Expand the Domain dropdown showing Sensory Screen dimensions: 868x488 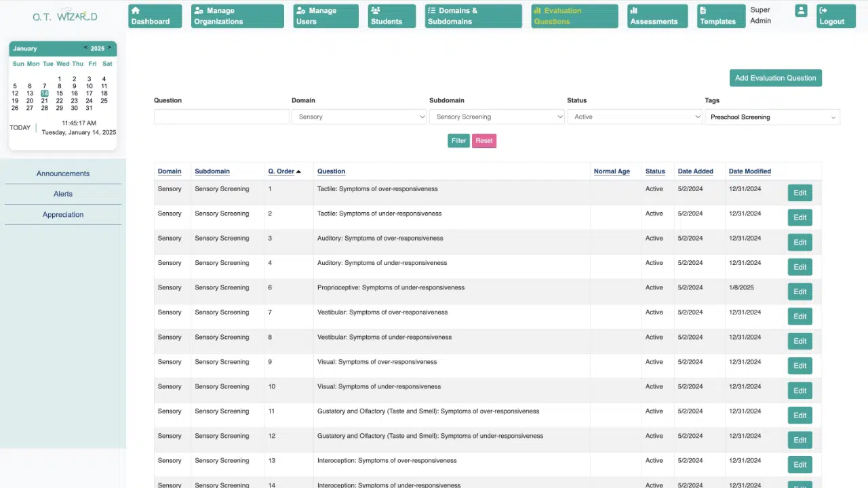click(359, 117)
